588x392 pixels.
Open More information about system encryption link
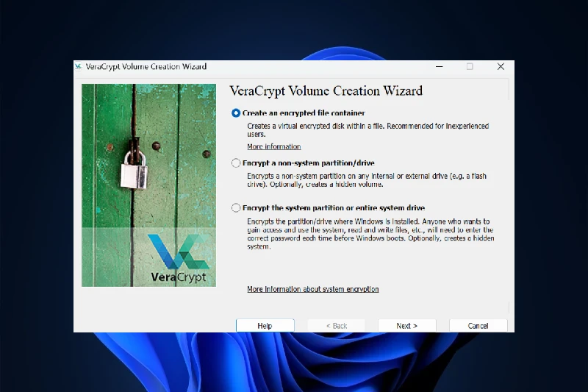(313, 289)
